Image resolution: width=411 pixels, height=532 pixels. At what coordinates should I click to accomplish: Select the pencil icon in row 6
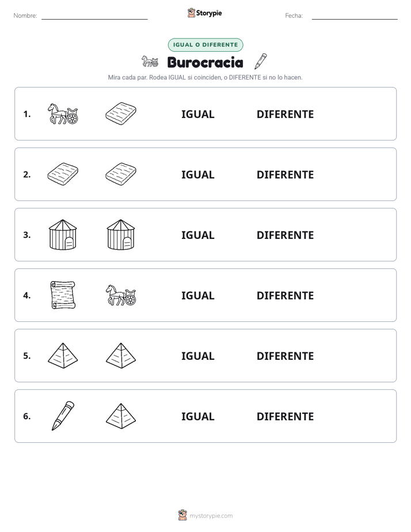pos(63,416)
